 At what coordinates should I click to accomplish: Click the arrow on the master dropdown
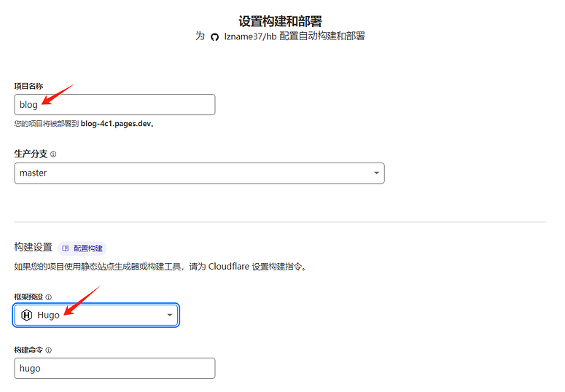377,173
